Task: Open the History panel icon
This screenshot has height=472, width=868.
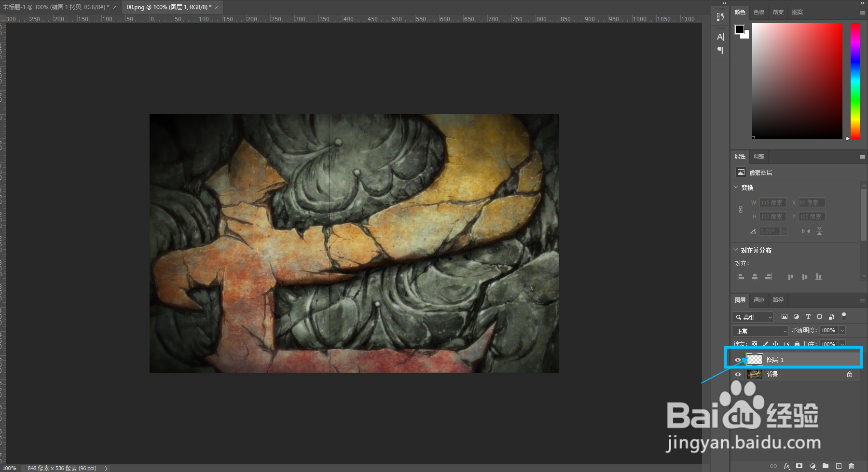Action: [x=720, y=17]
